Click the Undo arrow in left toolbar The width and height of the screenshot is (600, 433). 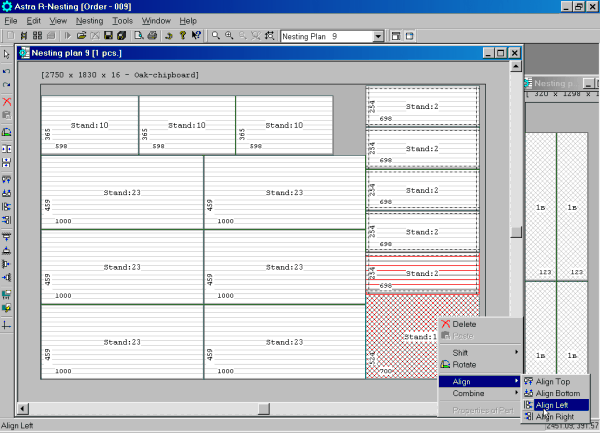[8, 71]
